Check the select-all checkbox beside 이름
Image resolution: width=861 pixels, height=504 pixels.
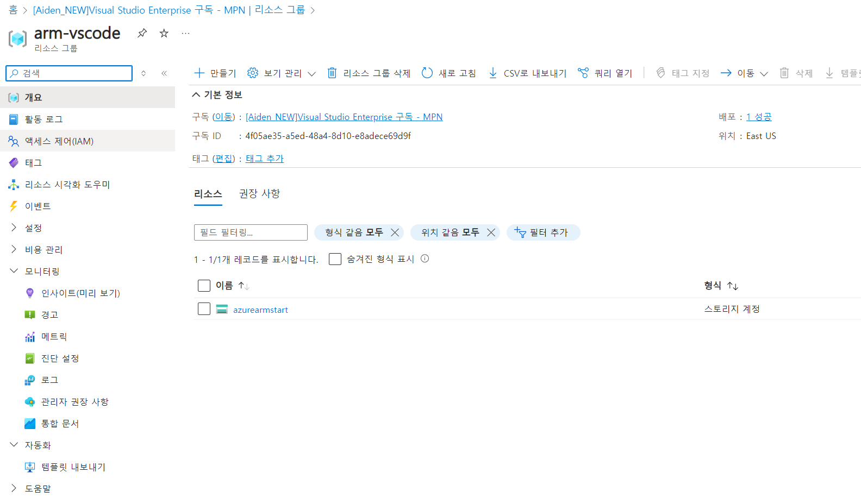click(x=204, y=286)
